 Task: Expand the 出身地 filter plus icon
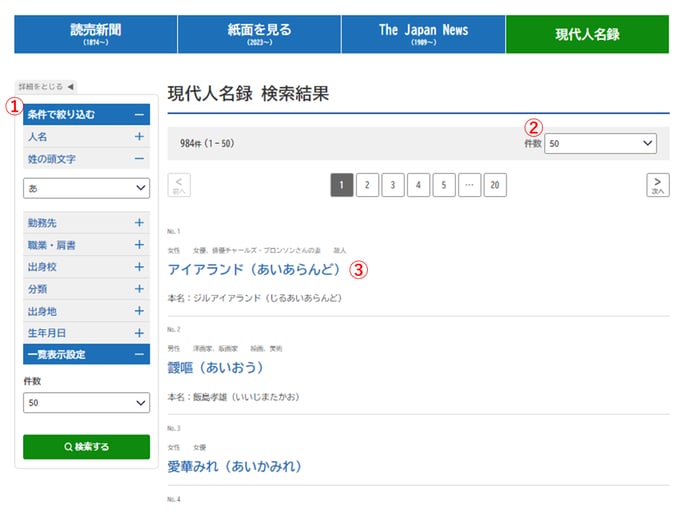click(139, 311)
